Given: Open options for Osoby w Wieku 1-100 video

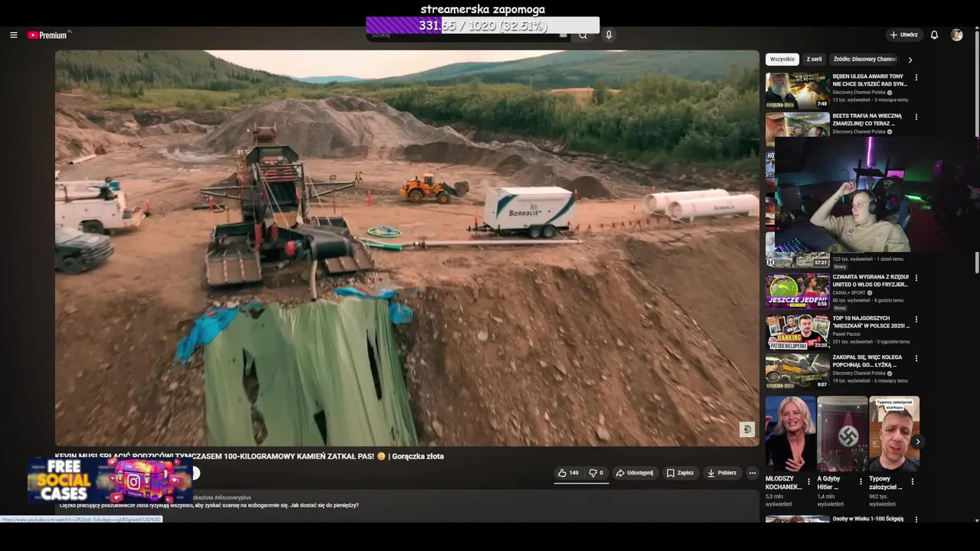Looking at the screenshot, I should point(916,520).
